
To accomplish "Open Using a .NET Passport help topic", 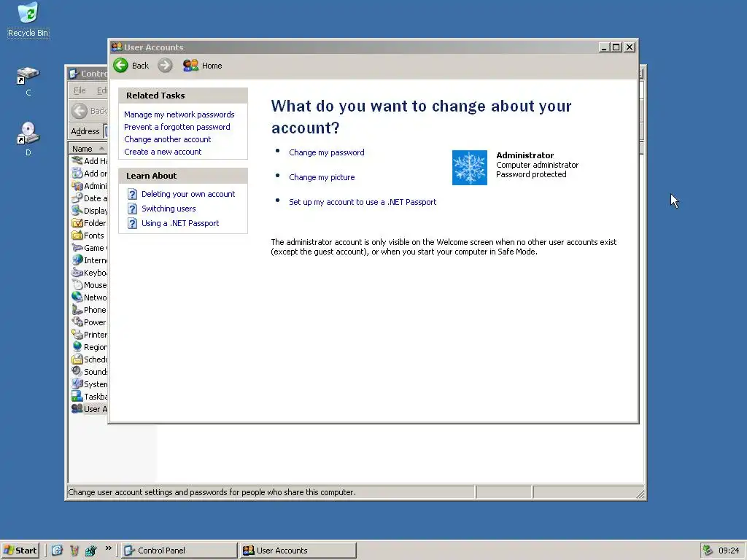I will click(180, 223).
